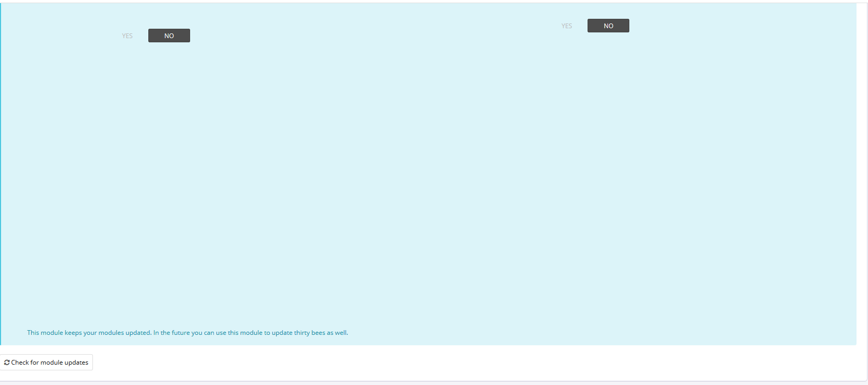The width and height of the screenshot is (868, 385).
Task: Click the dark NO button of the left toggle
Action: click(169, 36)
